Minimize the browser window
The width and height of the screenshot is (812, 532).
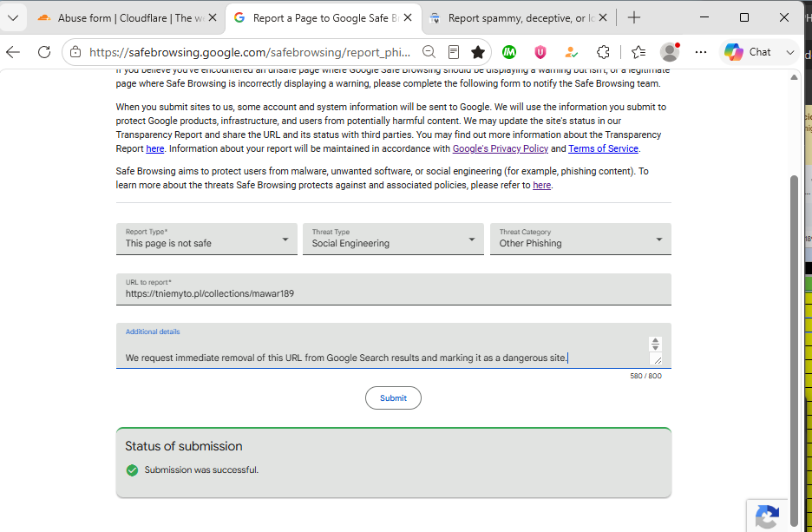[x=704, y=17]
